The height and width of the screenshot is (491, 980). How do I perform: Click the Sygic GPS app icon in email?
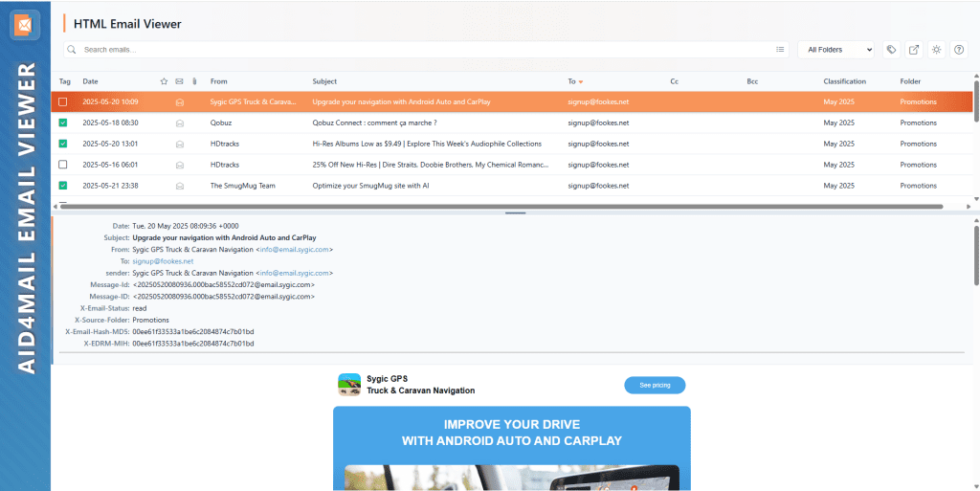349,384
